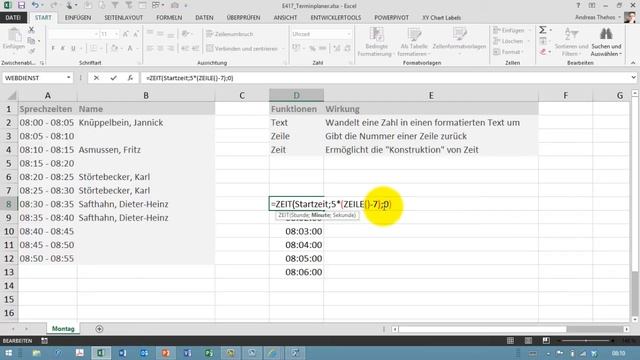Switch to SEITENLAYOUT tab
Screen dimensions: 640x360
[x=124, y=18]
